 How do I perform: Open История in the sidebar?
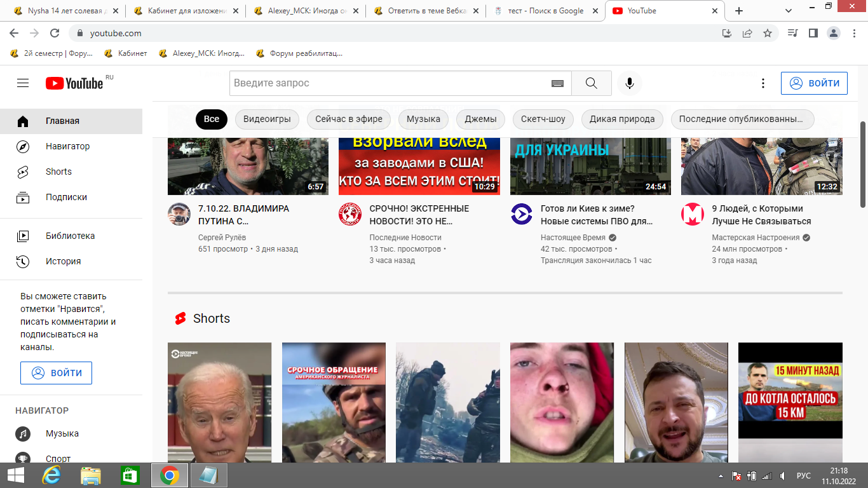pos(71,261)
